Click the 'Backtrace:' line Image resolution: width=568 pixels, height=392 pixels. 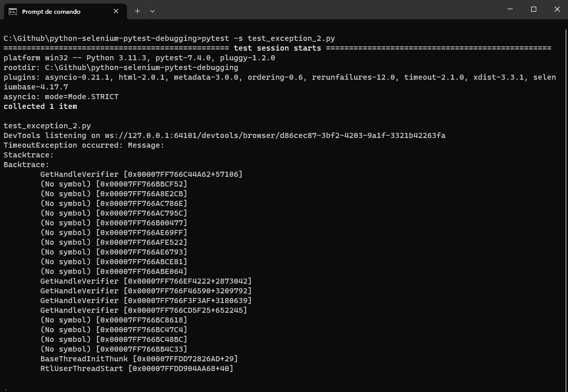click(27, 165)
